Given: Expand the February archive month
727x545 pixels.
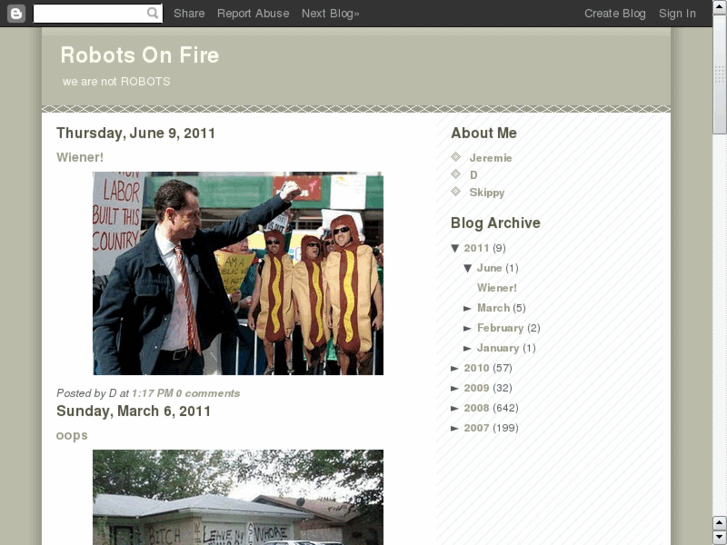Looking at the screenshot, I should [468, 328].
